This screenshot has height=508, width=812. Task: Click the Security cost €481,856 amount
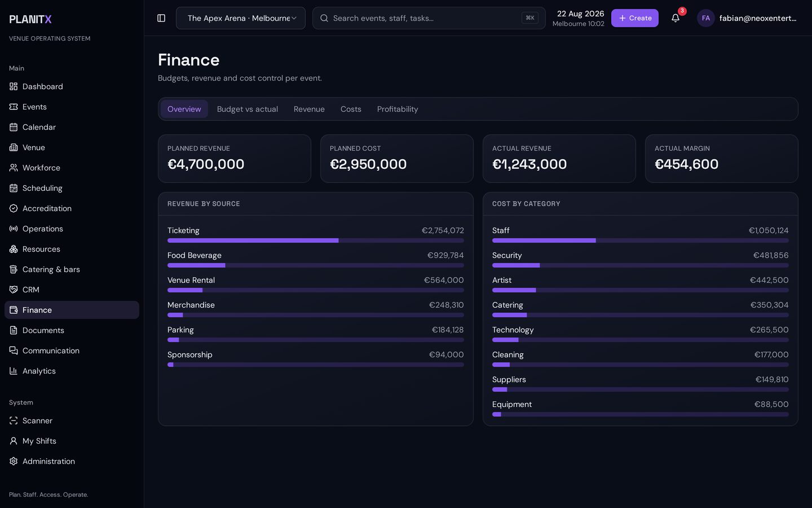(x=771, y=255)
